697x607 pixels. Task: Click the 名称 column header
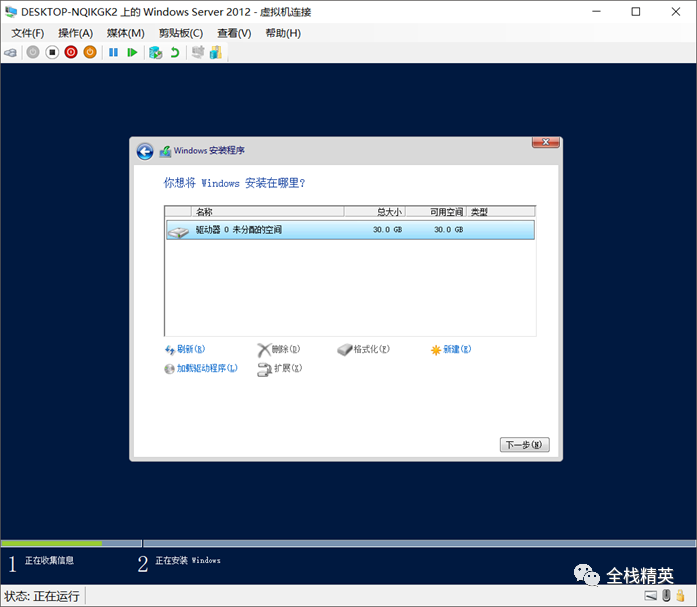click(268, 212)
